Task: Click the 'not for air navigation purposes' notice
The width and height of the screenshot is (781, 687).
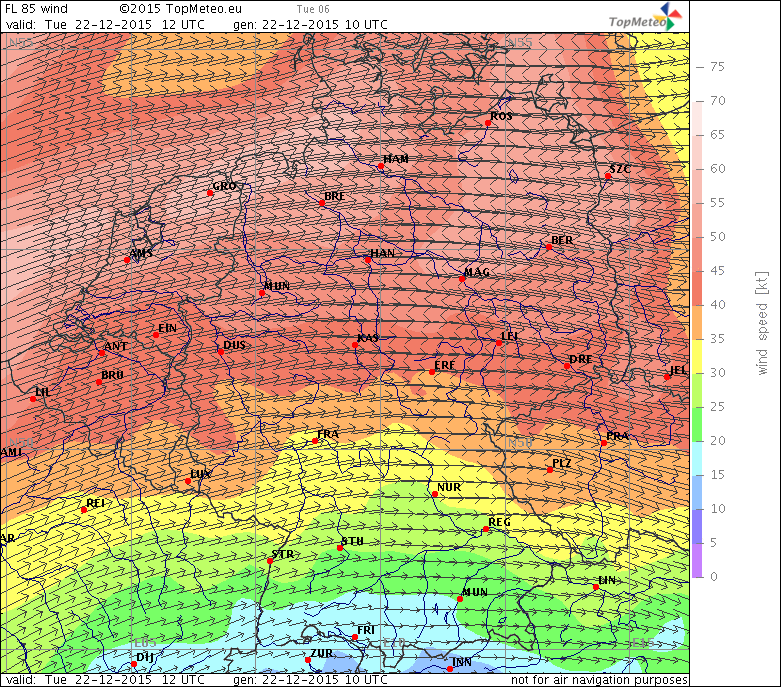Action: (x=598, y=680)
